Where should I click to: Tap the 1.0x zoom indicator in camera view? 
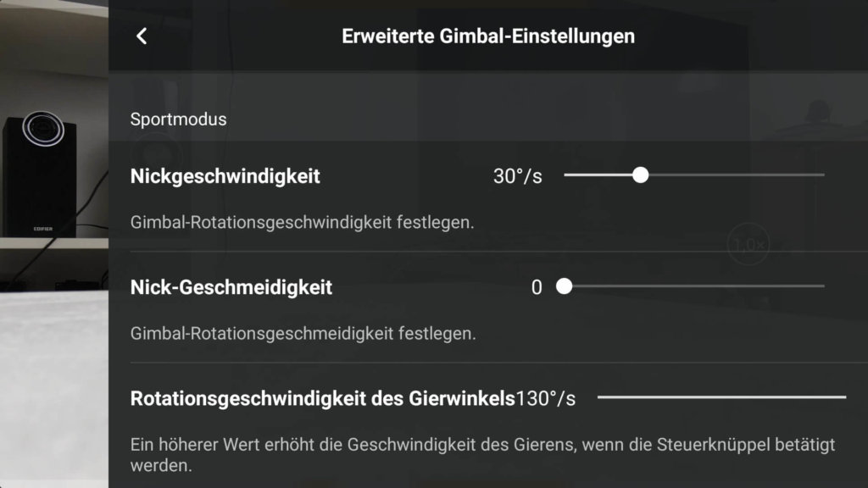pyautogui.click(x=749, y=244)
